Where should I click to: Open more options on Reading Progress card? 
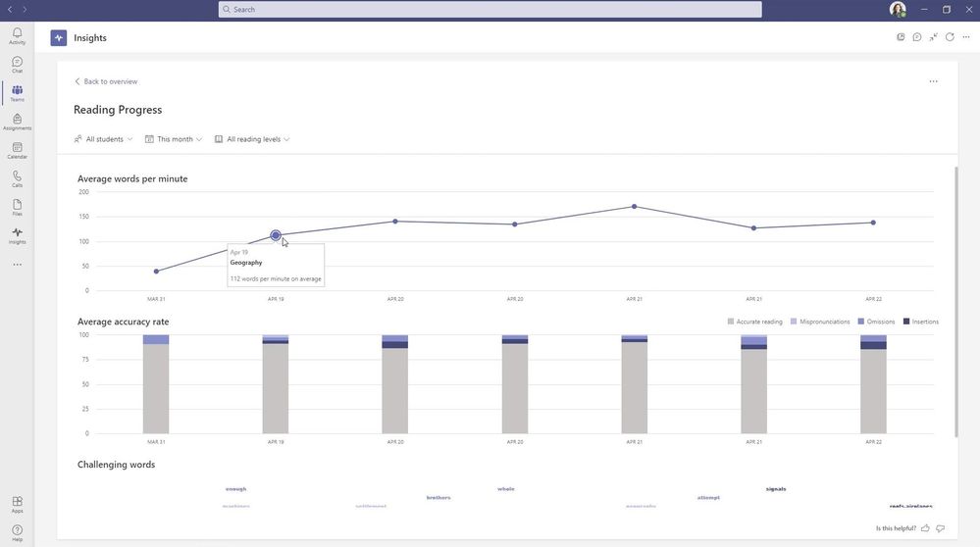click(933, 81)
